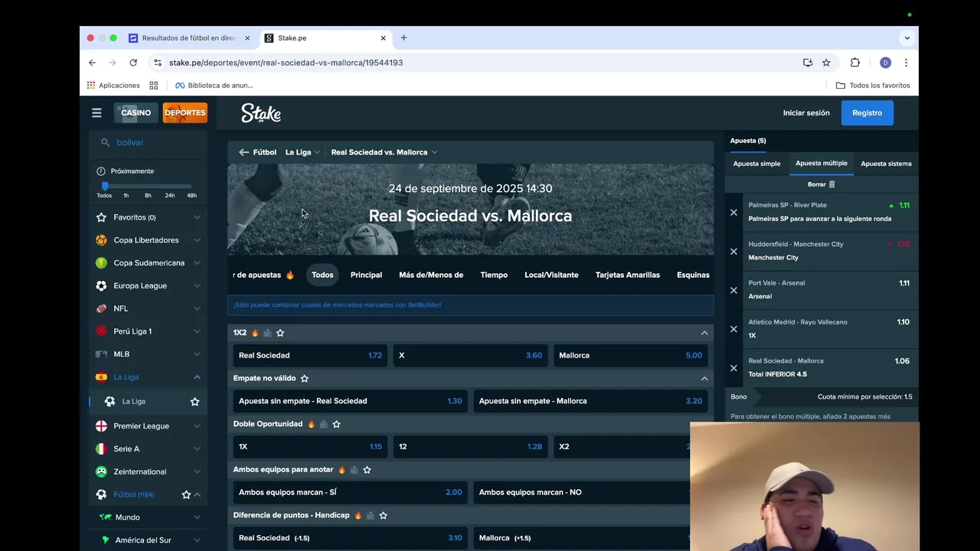Image resolution: width=980 pixels, height=551 pixels.
Task: Select the Tarjetas Amarillas tab
Action: 628,275
